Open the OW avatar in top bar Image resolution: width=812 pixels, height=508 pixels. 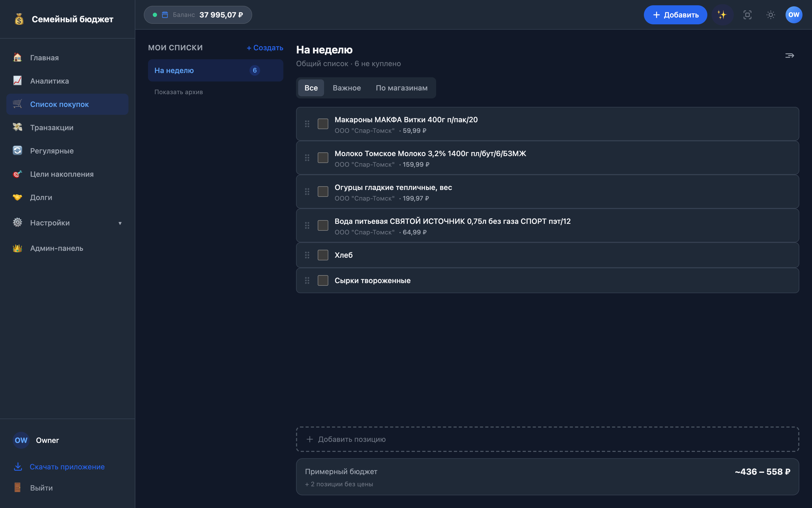pyautogui.click(x=794, y=15)
